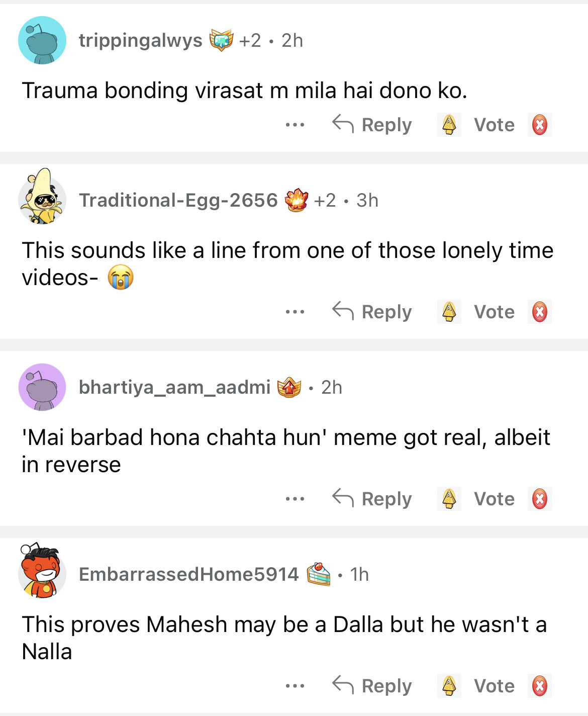Reply to bhartiya_aam_aadmi's comment
The height and width of the screenshot is (716, 588).
[x=372, y=499]
